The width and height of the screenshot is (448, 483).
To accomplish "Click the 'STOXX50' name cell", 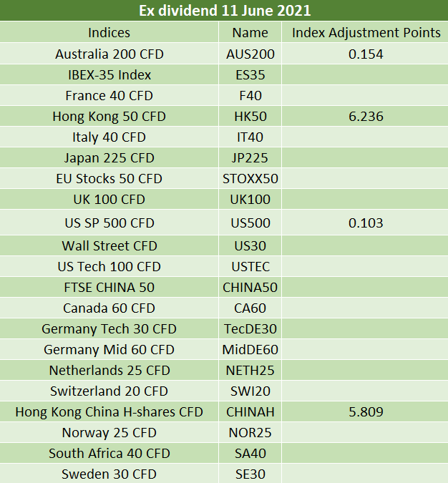I will (x=250, y=178).
